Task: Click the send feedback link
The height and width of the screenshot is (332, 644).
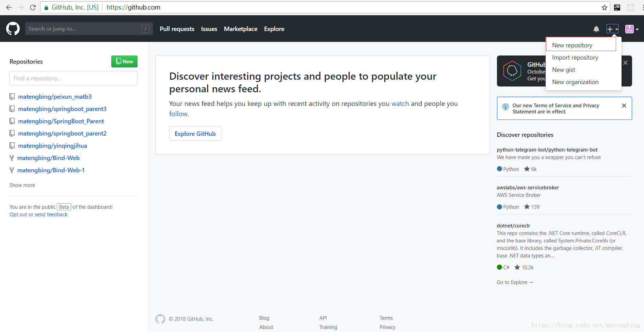Action: click(51, 215)
